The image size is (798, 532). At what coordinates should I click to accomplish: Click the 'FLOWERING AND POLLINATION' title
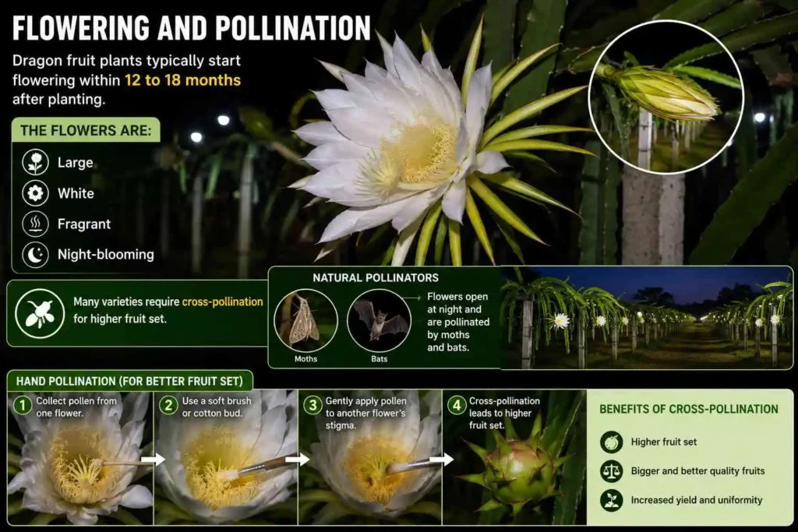point(192,29)
